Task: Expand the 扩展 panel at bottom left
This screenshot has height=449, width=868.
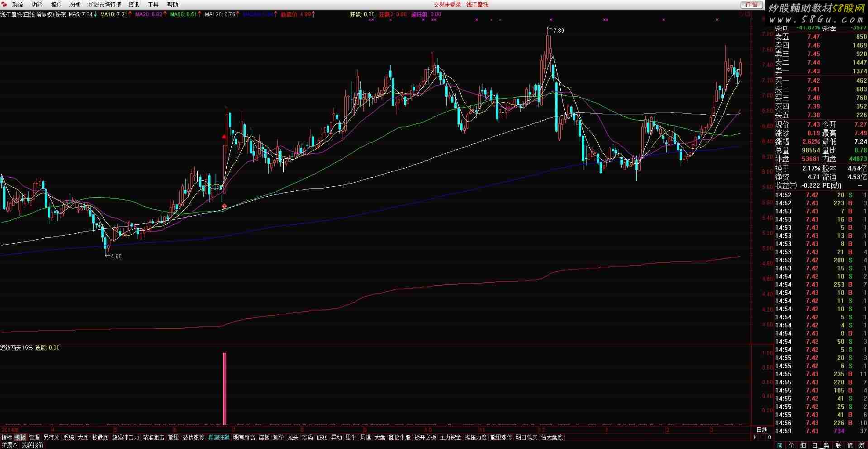Action: coord(9,445)
